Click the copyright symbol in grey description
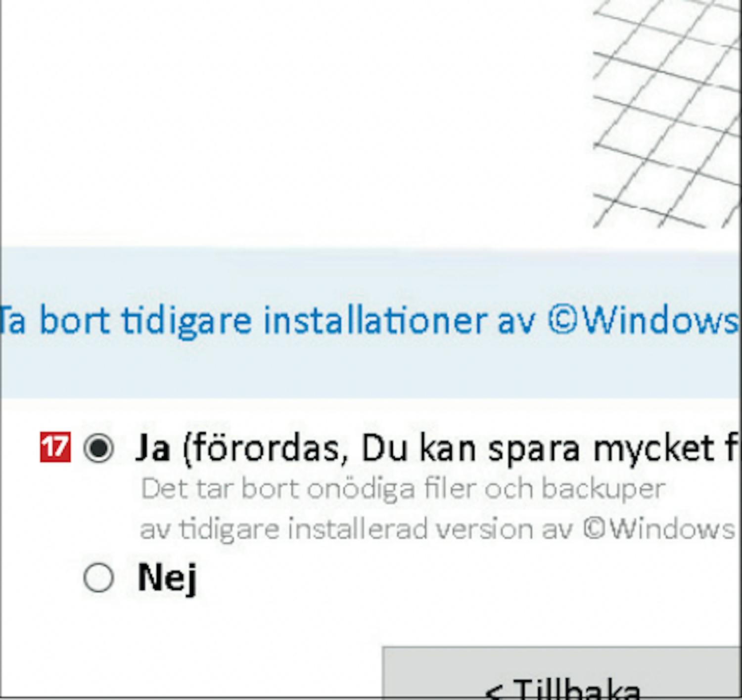Viewport: 742px width, 700px height. click(x=595, y=529)
